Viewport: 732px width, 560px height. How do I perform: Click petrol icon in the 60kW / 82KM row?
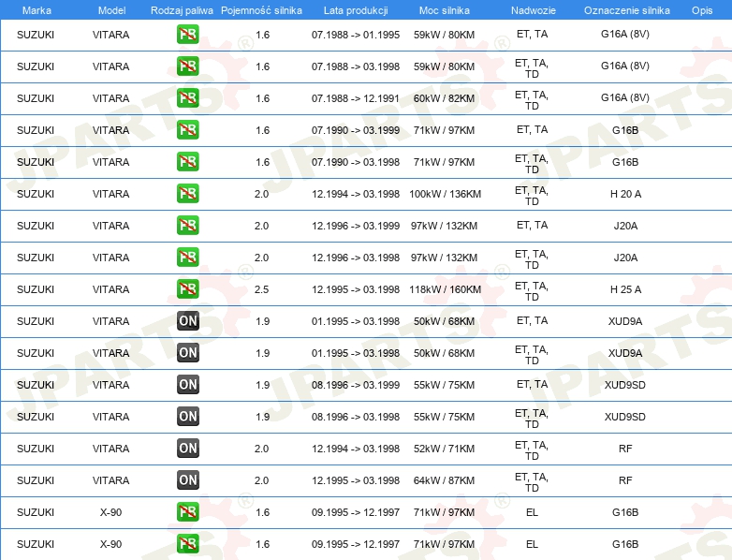[187, 98]
